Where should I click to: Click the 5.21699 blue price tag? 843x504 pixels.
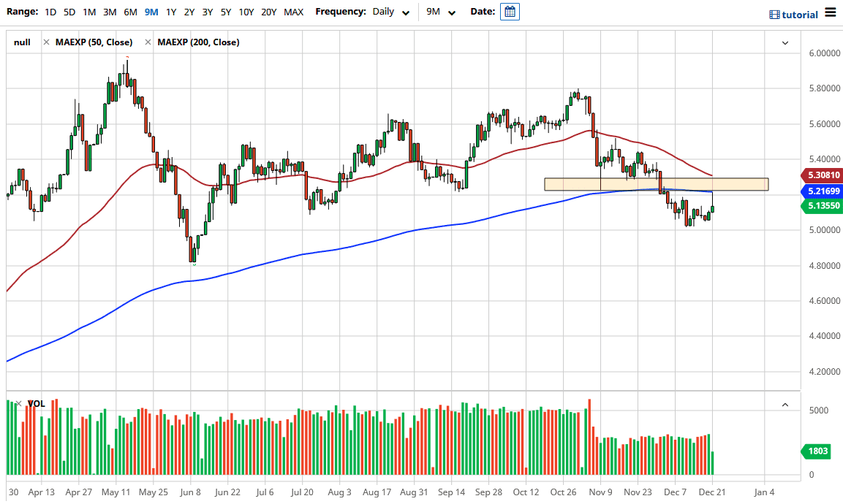point(822,191)
